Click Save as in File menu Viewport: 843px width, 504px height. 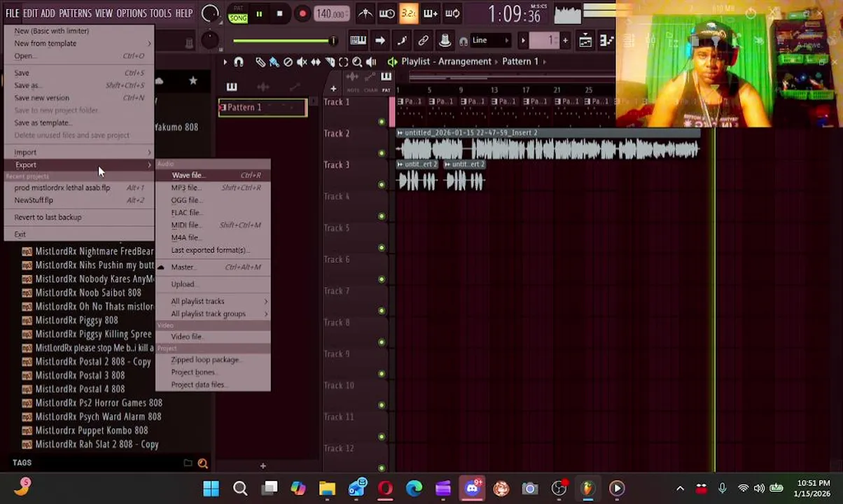click(80, 85)
